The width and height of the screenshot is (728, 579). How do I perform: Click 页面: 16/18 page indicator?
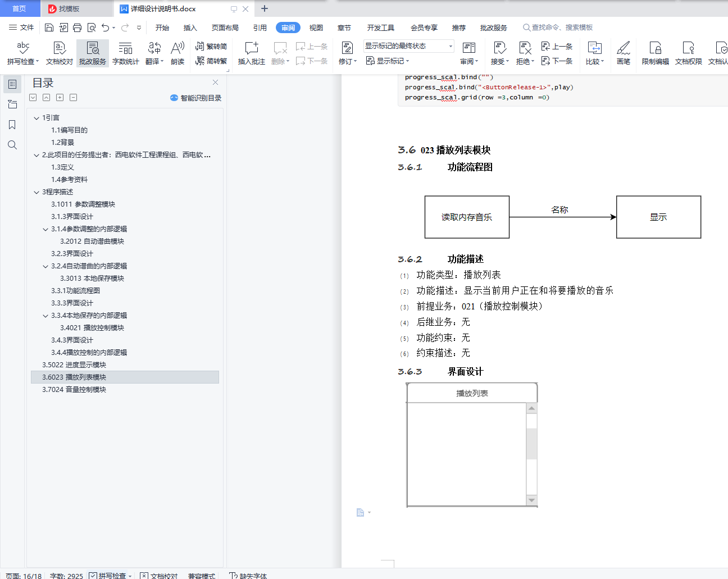[x=24, y=575]
